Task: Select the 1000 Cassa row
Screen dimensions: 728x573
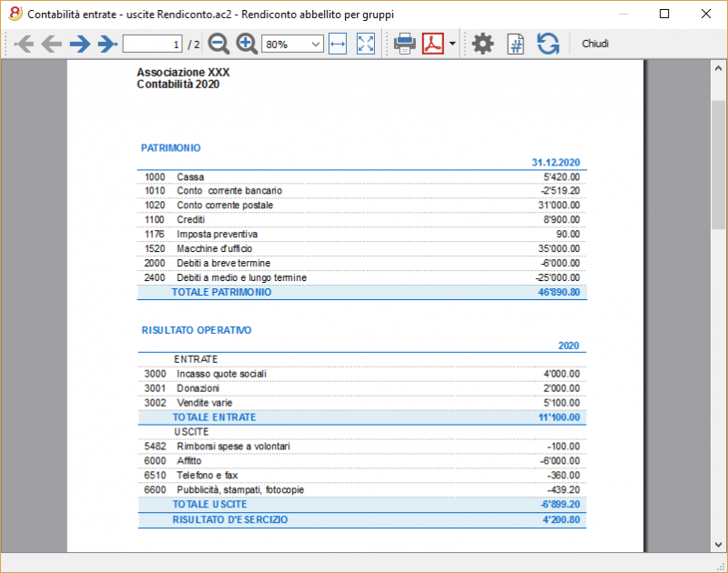Action: point(361,176)
